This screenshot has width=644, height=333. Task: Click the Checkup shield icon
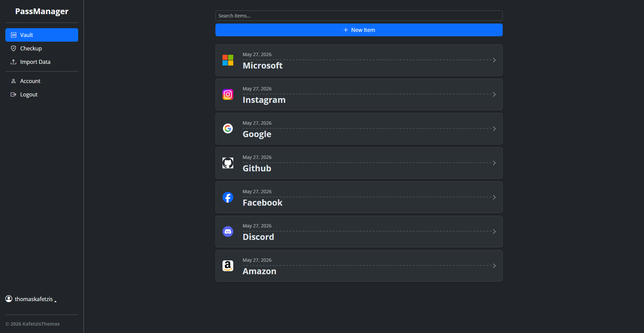13,48
